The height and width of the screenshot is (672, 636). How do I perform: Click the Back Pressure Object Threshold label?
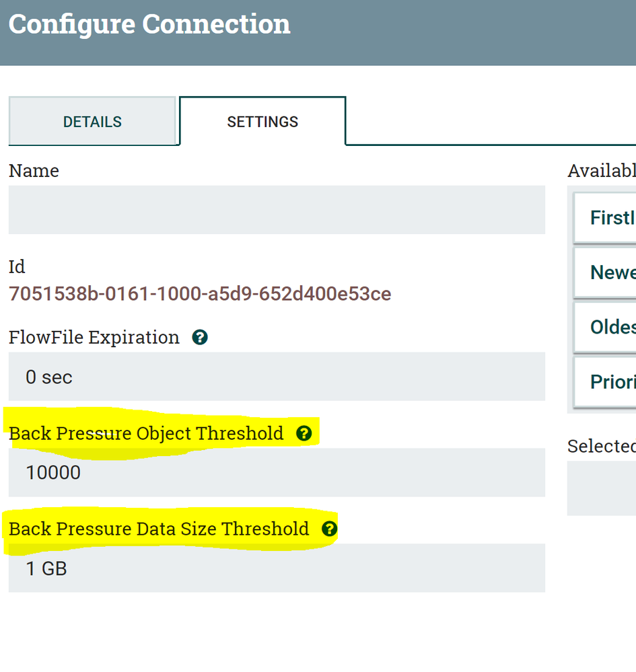coord(146,433)
